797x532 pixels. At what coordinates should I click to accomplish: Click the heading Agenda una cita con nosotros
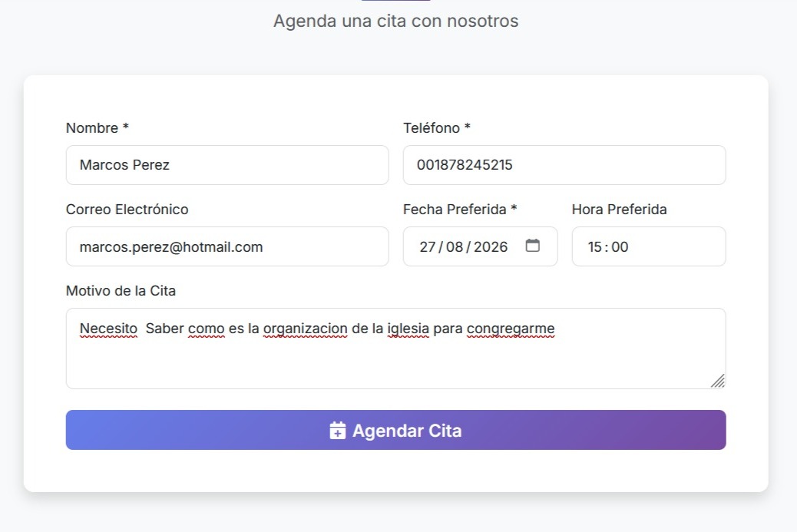click(396, 21)
